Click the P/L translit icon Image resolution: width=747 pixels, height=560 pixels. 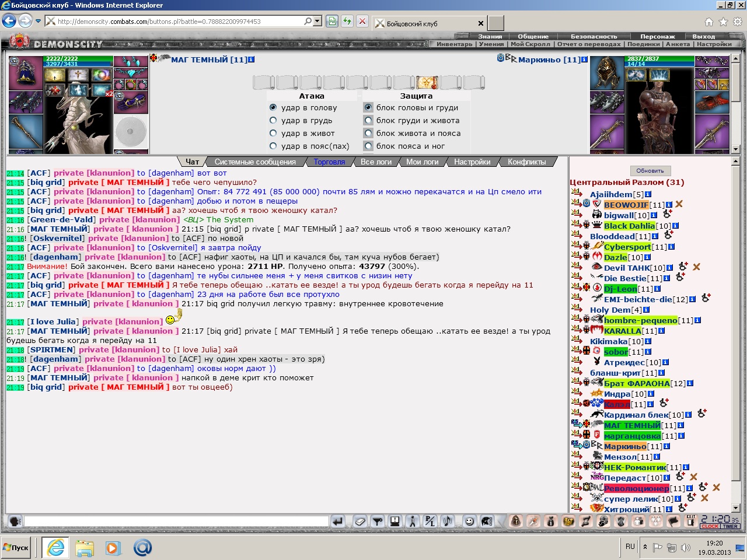click(430, 521)
